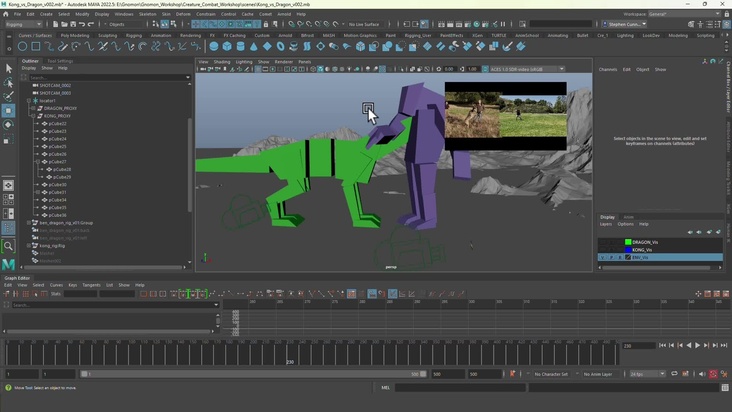
Task: Create a polygon sphere from shelf
Action: tap(214, 46)
